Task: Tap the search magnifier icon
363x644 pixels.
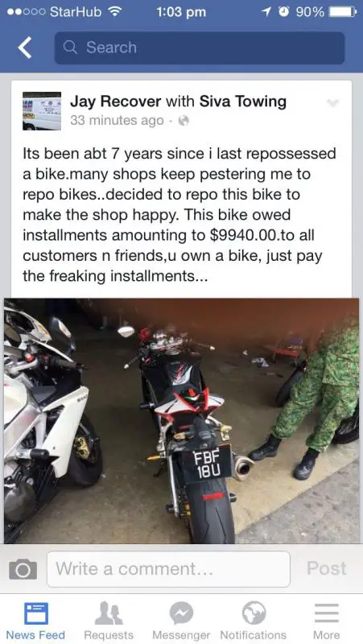Action: [70, 47]
